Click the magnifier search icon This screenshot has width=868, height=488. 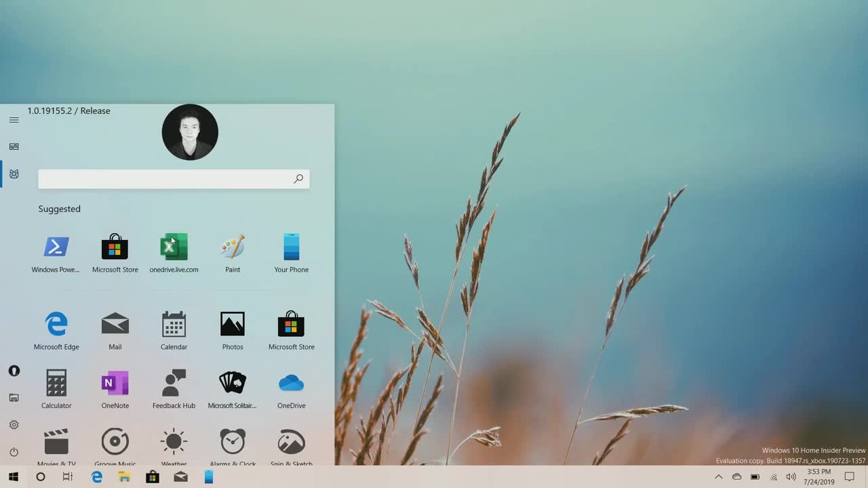298,179
